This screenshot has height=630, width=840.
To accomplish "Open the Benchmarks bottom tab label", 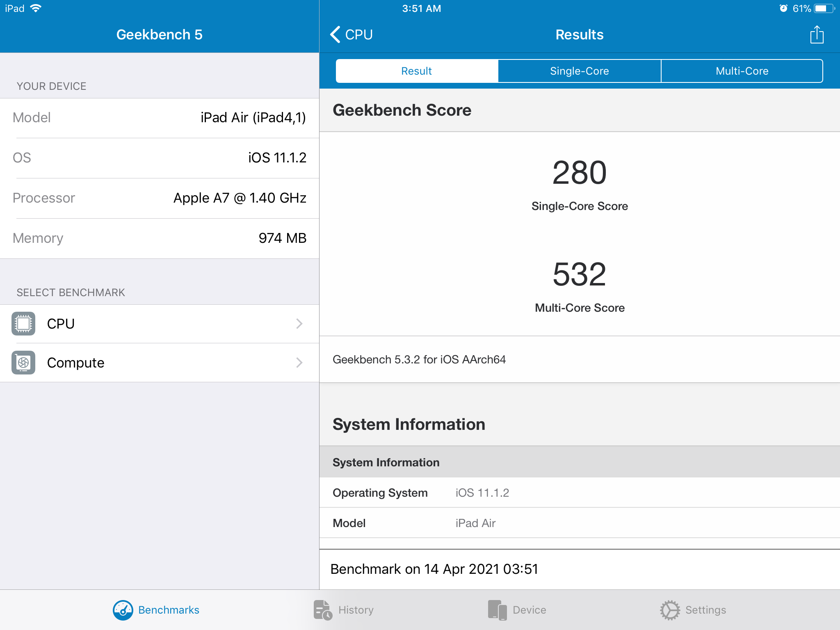I will pos(169,610).
